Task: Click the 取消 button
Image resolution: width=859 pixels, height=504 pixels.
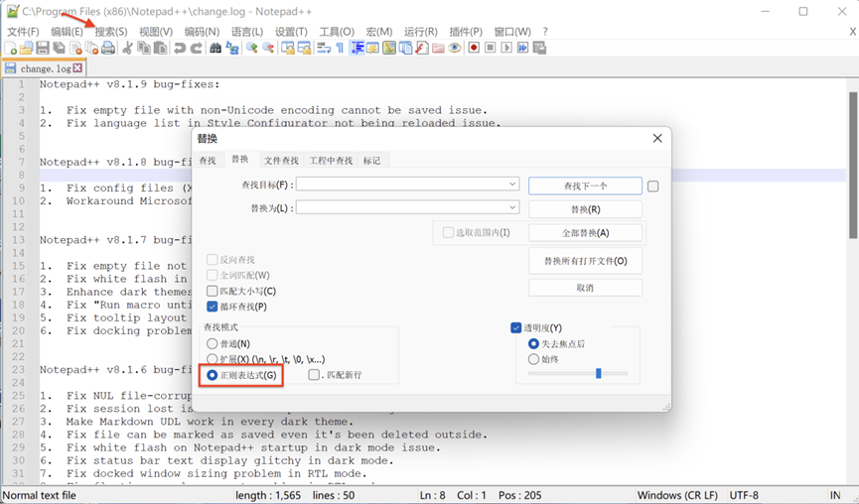Action: [x=585, y=288]
